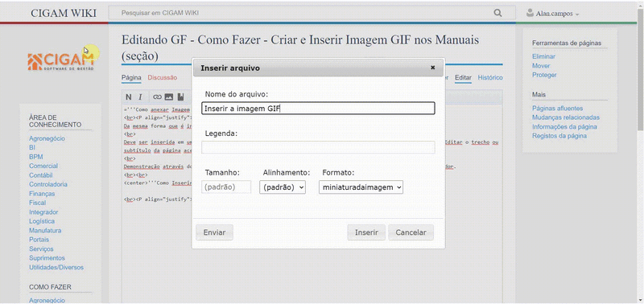This screenshot has width=644, height=304.
Task: Click the Tamanho (padrão) field
Action: [x=226, y=187]
